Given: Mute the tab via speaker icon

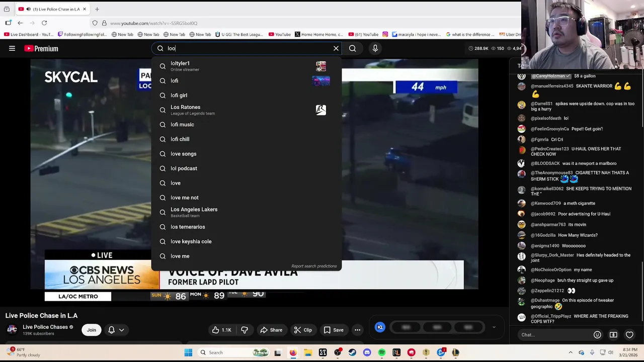Looking at the screenshot, I should tap(28, 9).
